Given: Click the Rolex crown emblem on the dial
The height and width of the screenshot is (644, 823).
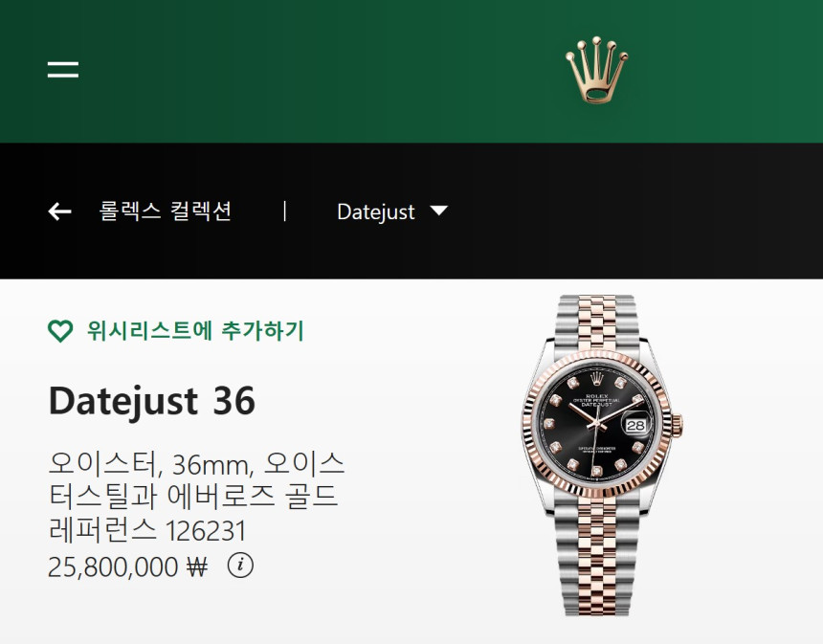Looking at the screenshot, I should coord(597,379).
